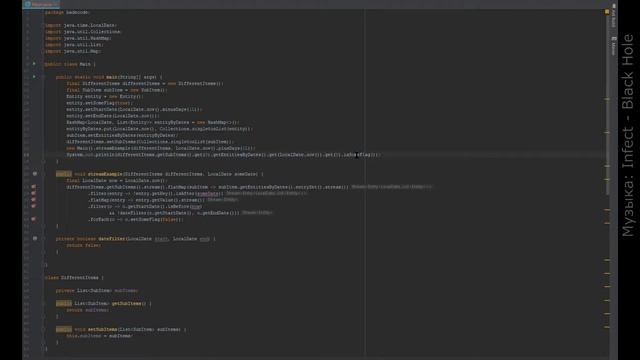Collapse the getSubItems method fold toggle
Image resolution: width=640 pixels, height=360 pixels.
(x=43, y=304)
